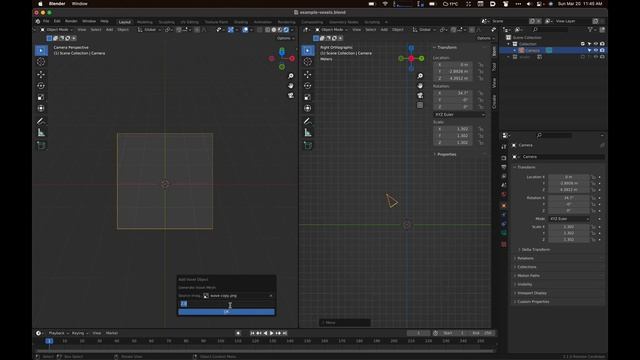Image resolution: width=640 pixels, height=360 pixels.
Task: Open Add menu in left viewport header
Action: point(109,30)
